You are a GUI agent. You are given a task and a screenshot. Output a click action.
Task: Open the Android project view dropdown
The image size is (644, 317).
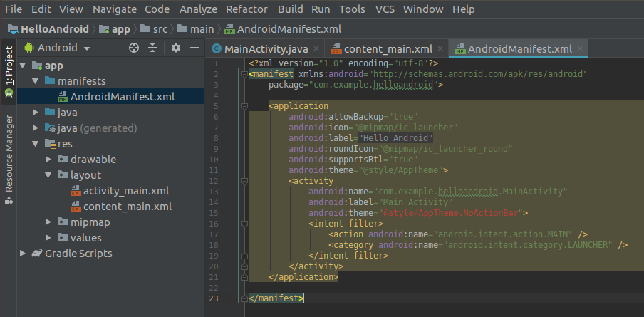pos(58,48)
